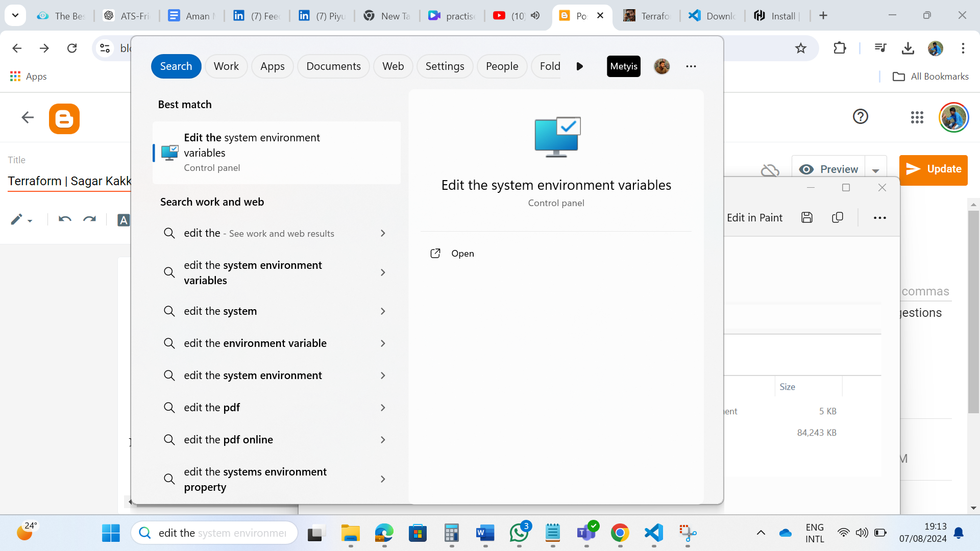Switch to the Settings search filter

click(x=445, y=66)
